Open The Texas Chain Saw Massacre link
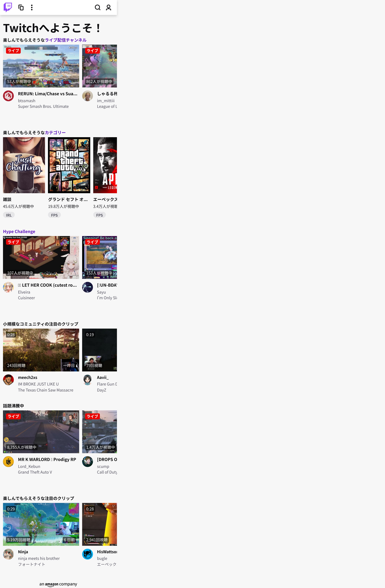The width and height of the screenshot is (385, 588). (x=46, y=390)
